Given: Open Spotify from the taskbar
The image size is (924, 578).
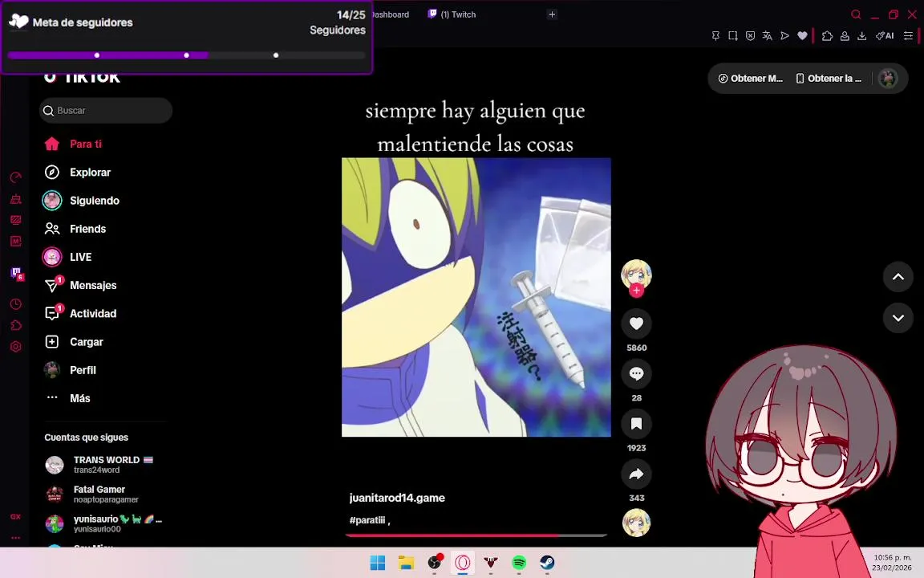Looking at the screenshot, I should [519, 563].
